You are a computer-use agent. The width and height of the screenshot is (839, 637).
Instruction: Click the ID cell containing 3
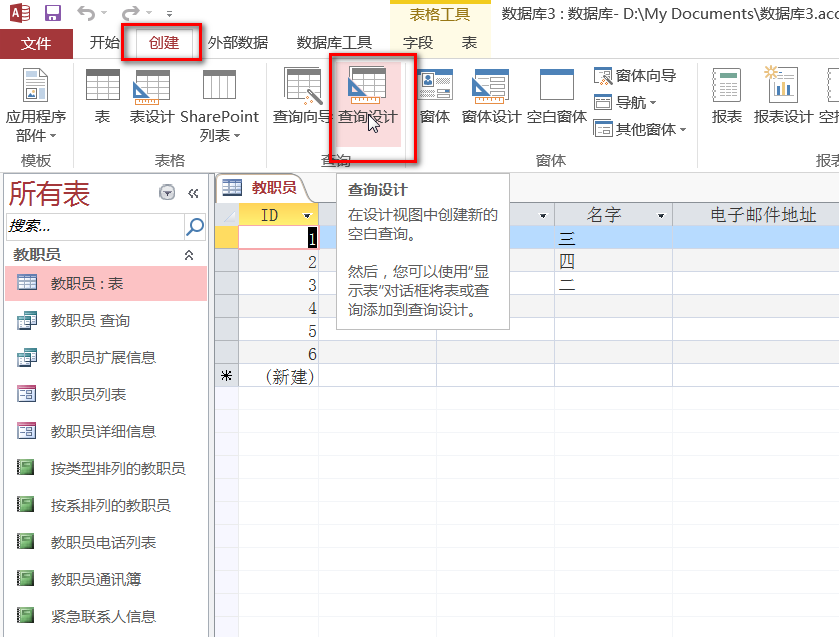279,284
